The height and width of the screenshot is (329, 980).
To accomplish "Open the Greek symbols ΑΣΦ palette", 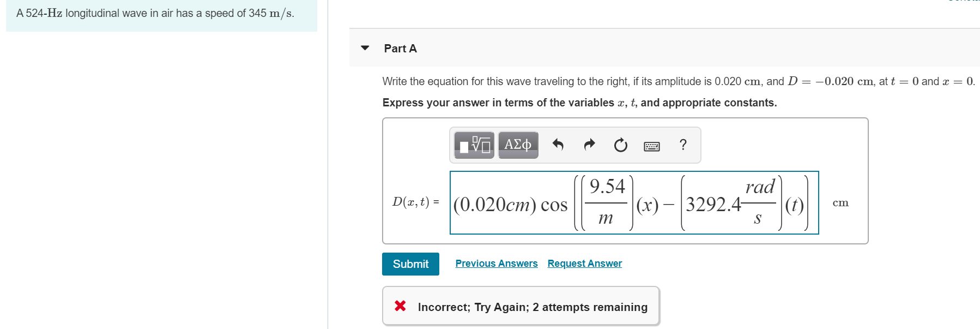I will (517, 145).
